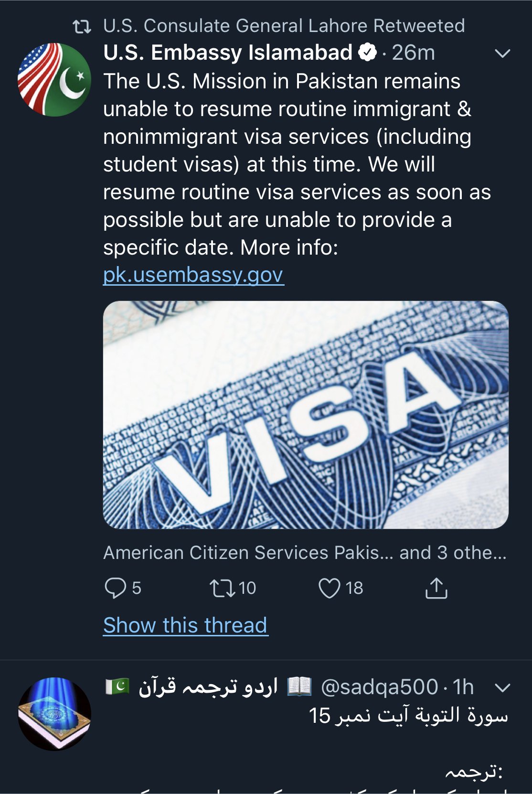
Task: Open U.S. Embassy Islamabad account name
Action: coord(228,53)
